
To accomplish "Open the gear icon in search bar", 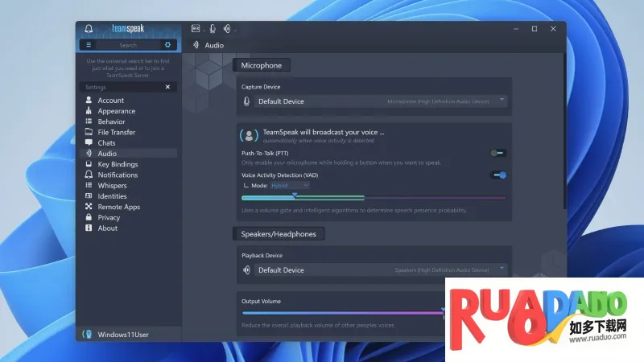I will (x=167, y=45).
